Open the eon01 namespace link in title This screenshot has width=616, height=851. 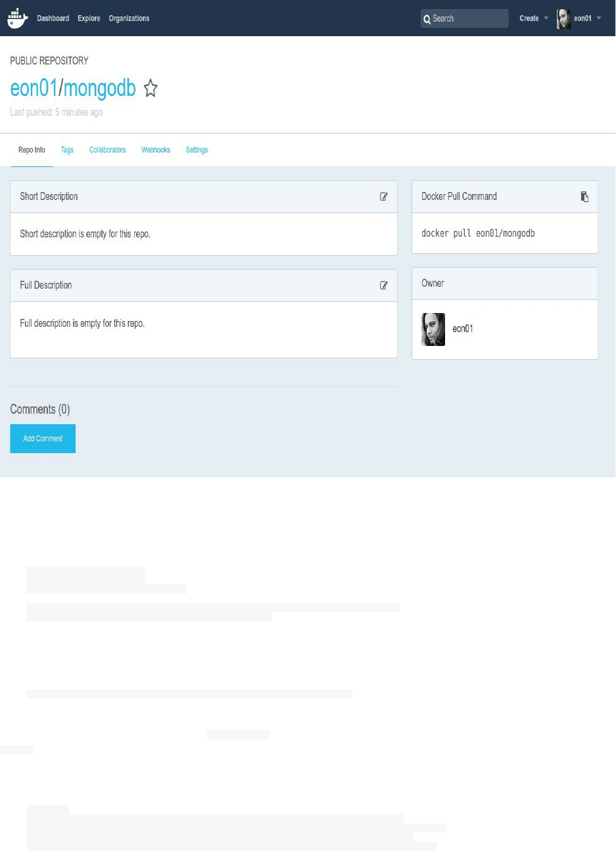click(x=34, y=88)
